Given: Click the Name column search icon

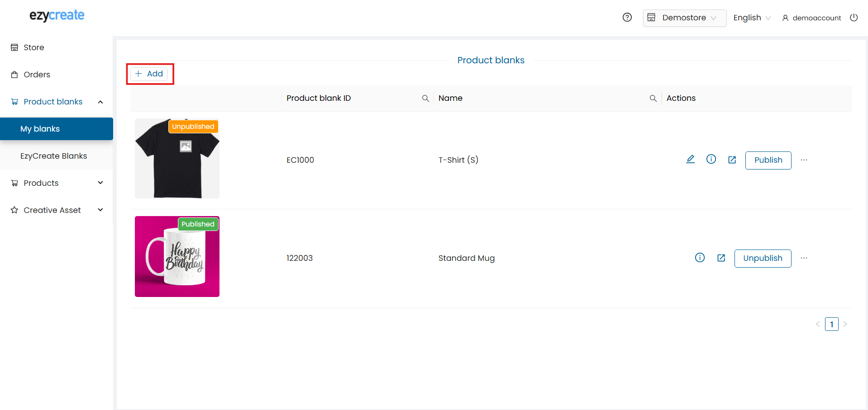Looking at the screenshot, I should tap(653, 99).
